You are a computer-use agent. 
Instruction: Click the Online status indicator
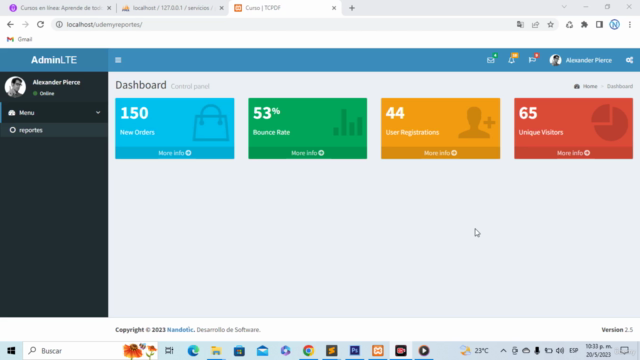(x=44, y=93)
